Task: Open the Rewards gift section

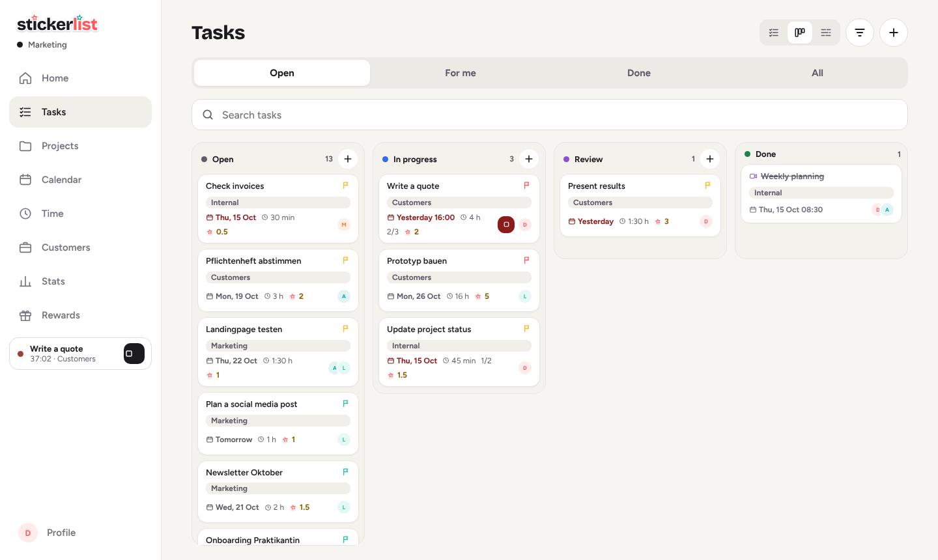Action: 80,315
